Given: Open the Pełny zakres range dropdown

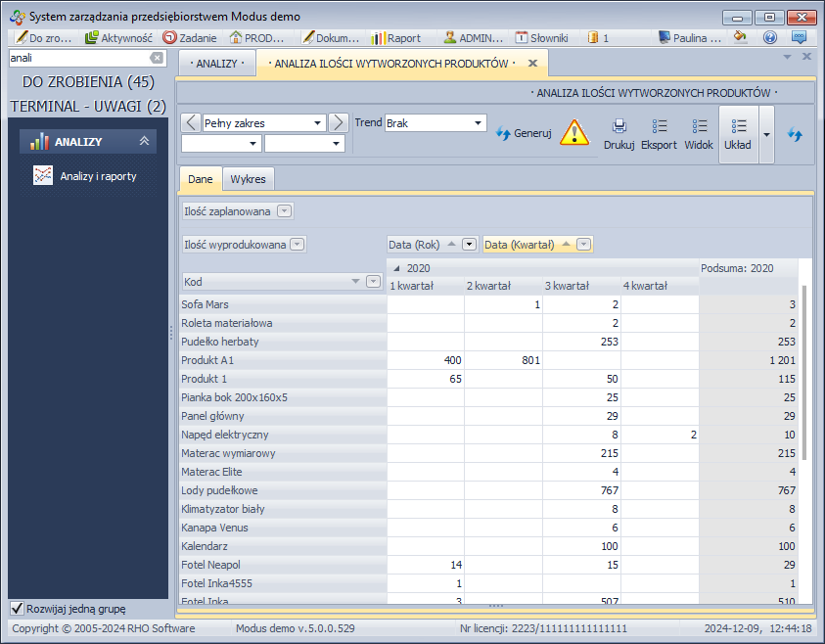Looking at the screenshot, I should (x=318, y=123).
